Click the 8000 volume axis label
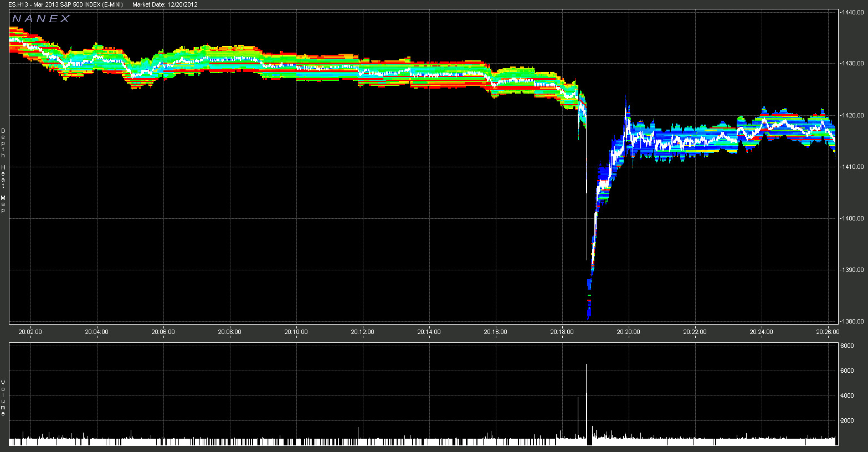 coord(848,346)
